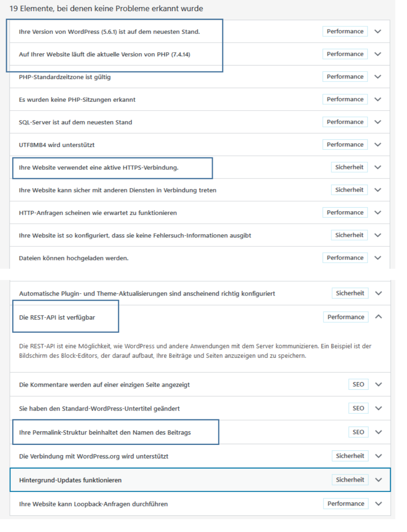Expand the HTTPS-Verbindung row chevron
This screenshot has height=532, width=407.
pos(377,167)
